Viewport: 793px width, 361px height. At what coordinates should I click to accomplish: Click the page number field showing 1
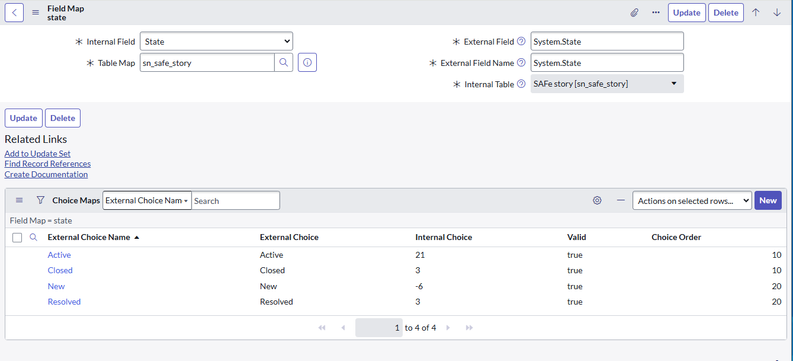click(379, 328)
